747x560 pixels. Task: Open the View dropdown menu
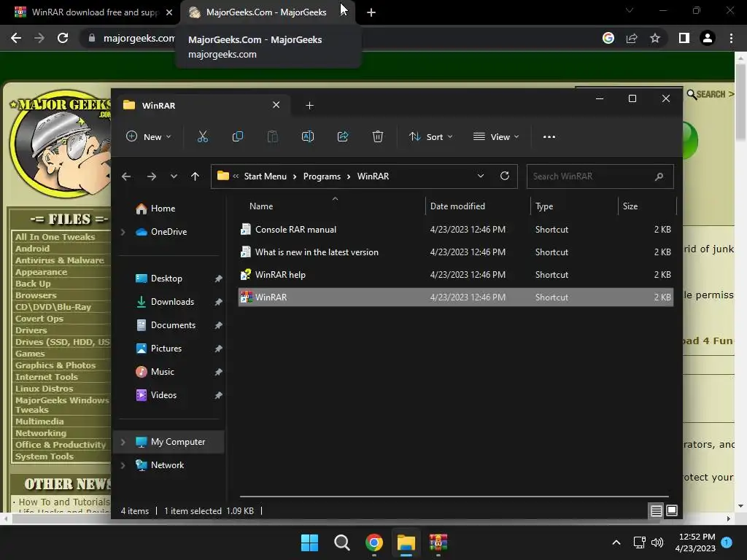[496, 136]
